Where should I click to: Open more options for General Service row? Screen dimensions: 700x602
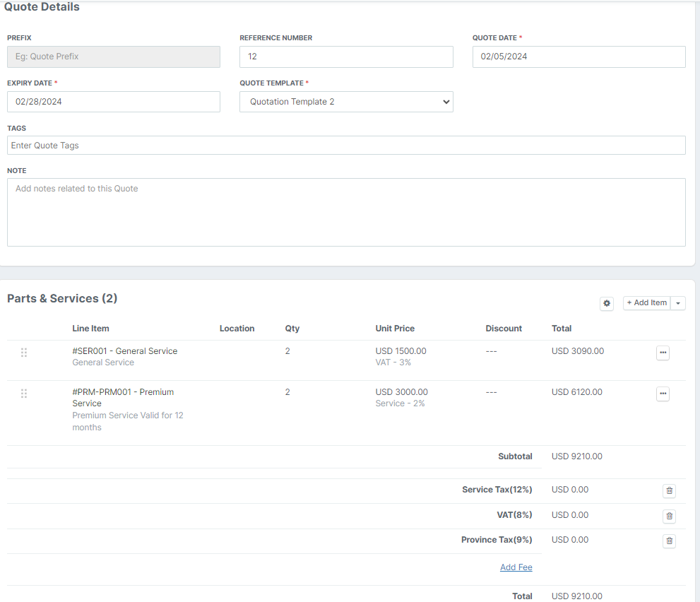tap(663, 353)
